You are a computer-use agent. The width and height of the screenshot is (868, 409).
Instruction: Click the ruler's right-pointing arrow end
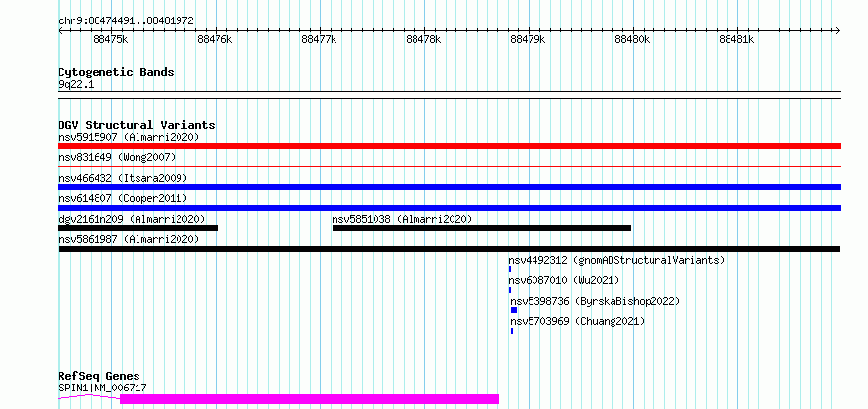(837, 30)
